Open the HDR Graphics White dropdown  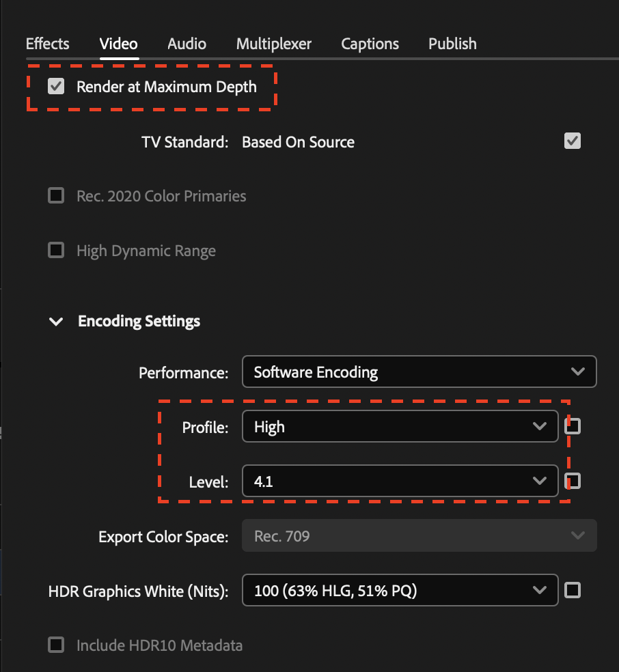(x=400, y=590)
